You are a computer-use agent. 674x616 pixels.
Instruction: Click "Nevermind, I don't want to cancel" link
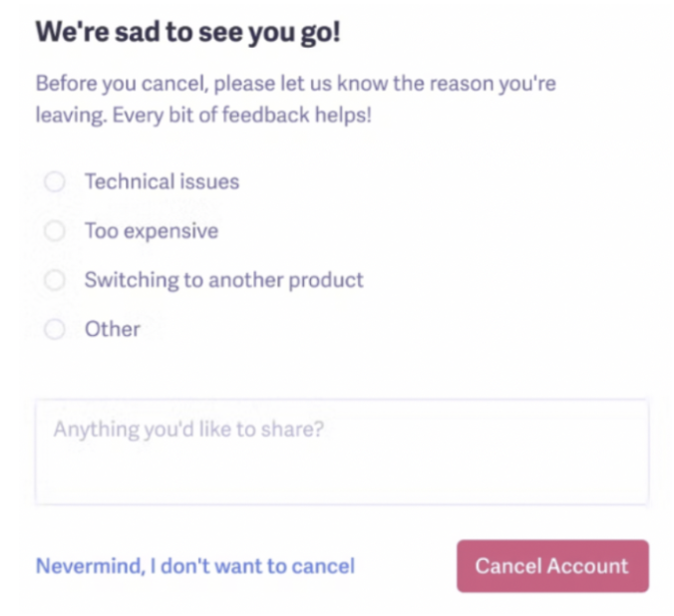(194, 566)
